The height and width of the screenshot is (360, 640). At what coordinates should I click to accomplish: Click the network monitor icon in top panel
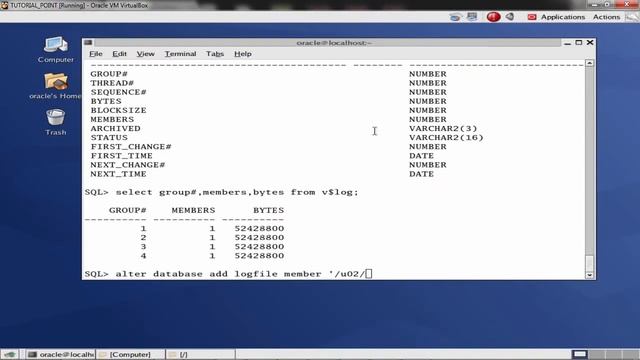coord(472,17)
